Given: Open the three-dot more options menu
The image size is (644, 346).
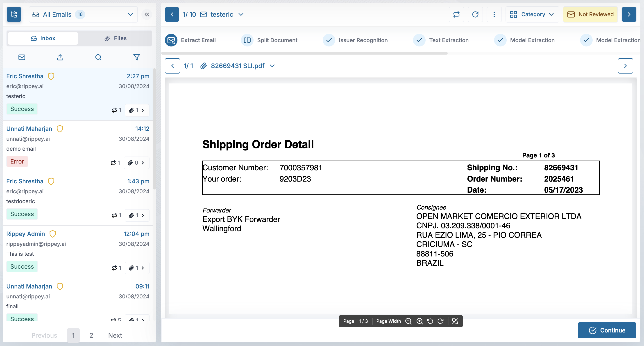Looking at the screenshot, I should coord(494,14).
